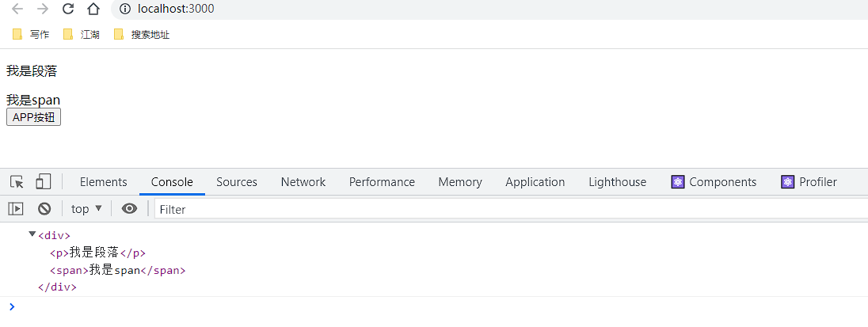
Task: Toggle the device toolbar icon
Action: point(43,182)
